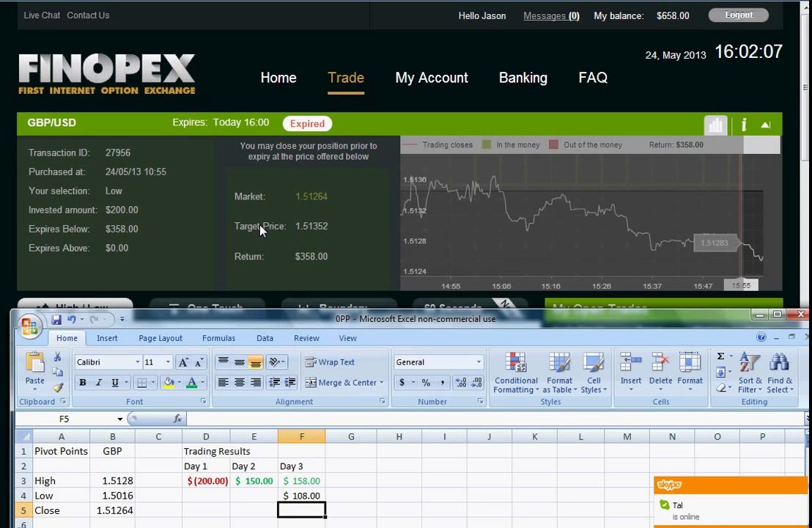The height and width of the screenshot is (528, 812).
Task: Click Decrease Decimal icon
Action: click(477, 382)
